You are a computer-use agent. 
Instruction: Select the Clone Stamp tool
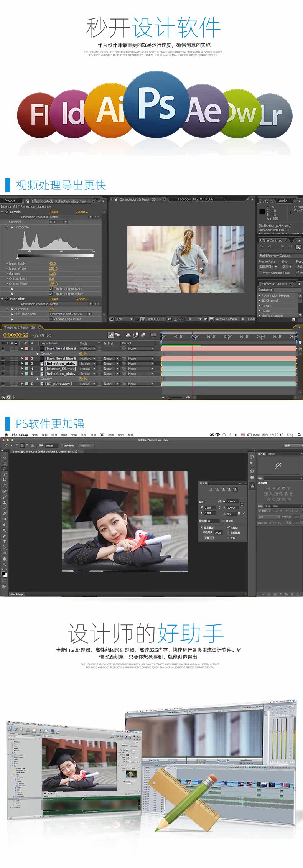(x=5, y=502)
